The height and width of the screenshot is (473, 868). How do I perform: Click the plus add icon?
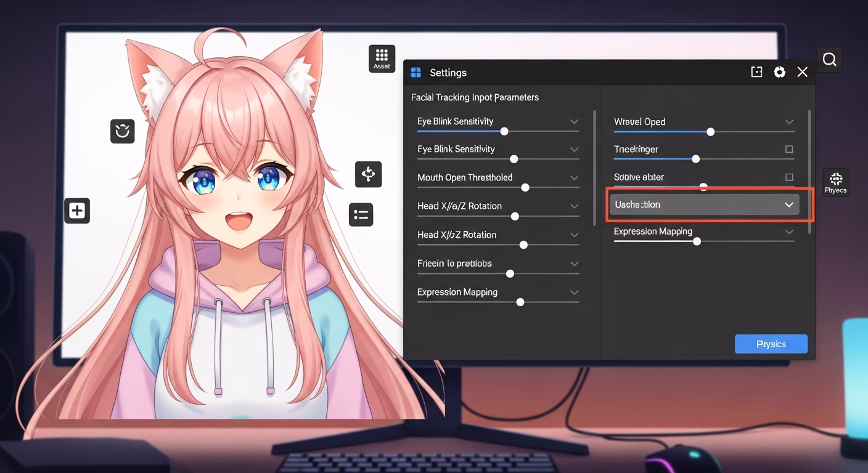[77, 211]
